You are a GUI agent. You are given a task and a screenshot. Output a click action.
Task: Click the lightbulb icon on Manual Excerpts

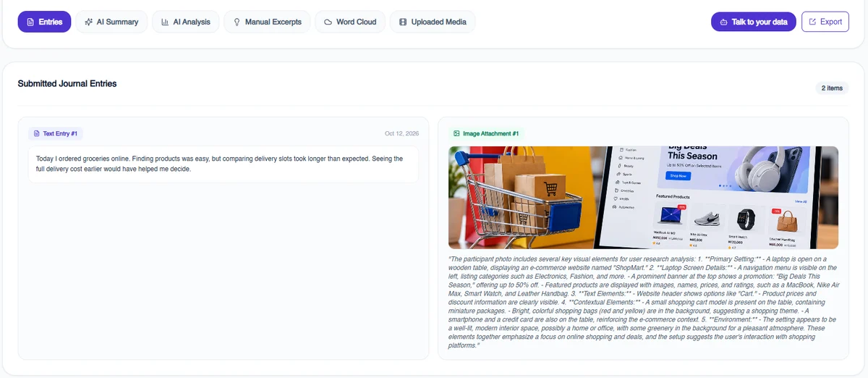click(x=237, y=22)
